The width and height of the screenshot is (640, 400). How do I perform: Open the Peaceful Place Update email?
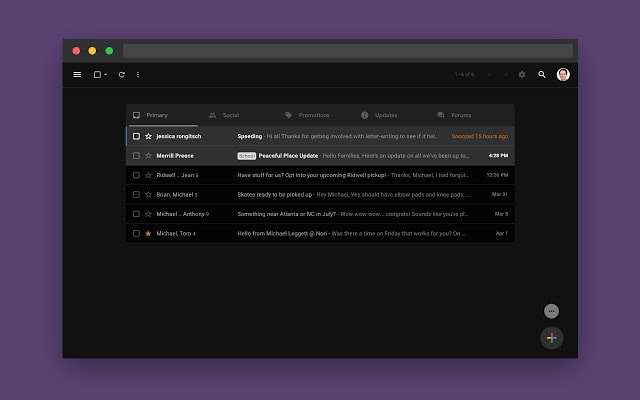(x=288, y=156)
